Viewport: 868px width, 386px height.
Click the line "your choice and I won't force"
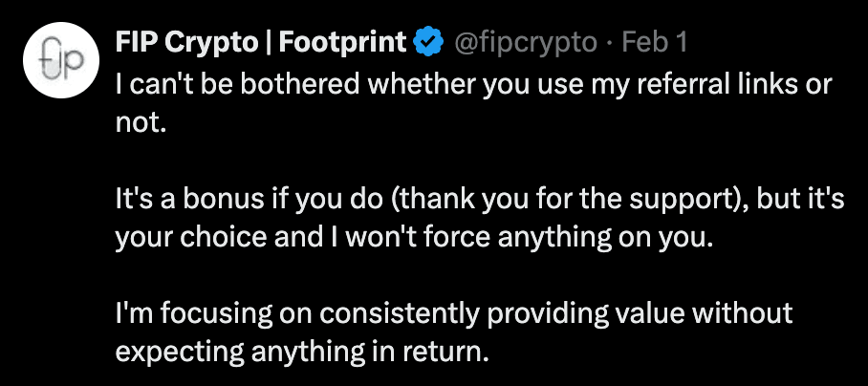point(411,238)
